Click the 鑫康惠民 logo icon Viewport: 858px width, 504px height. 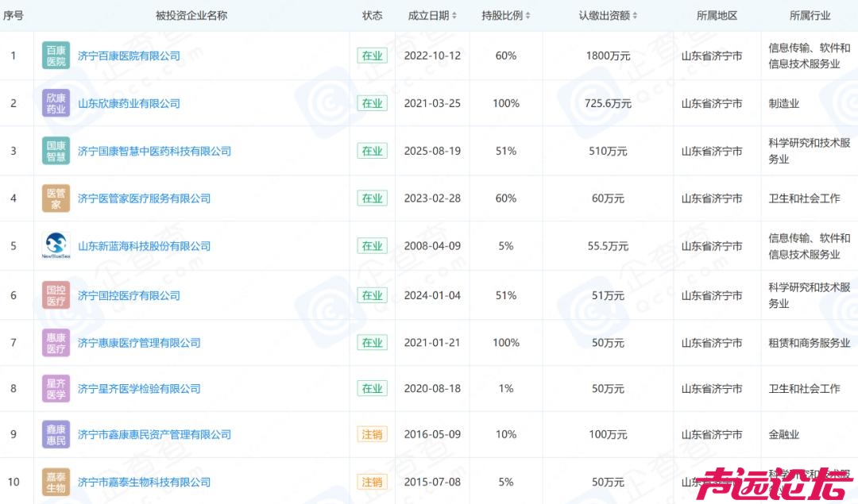click(55, 434)
